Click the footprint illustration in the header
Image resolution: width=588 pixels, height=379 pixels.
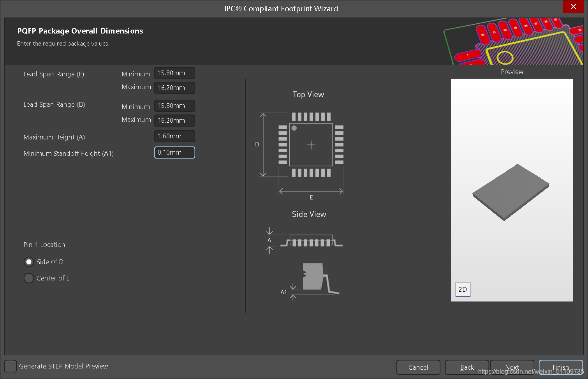(513, 41)
